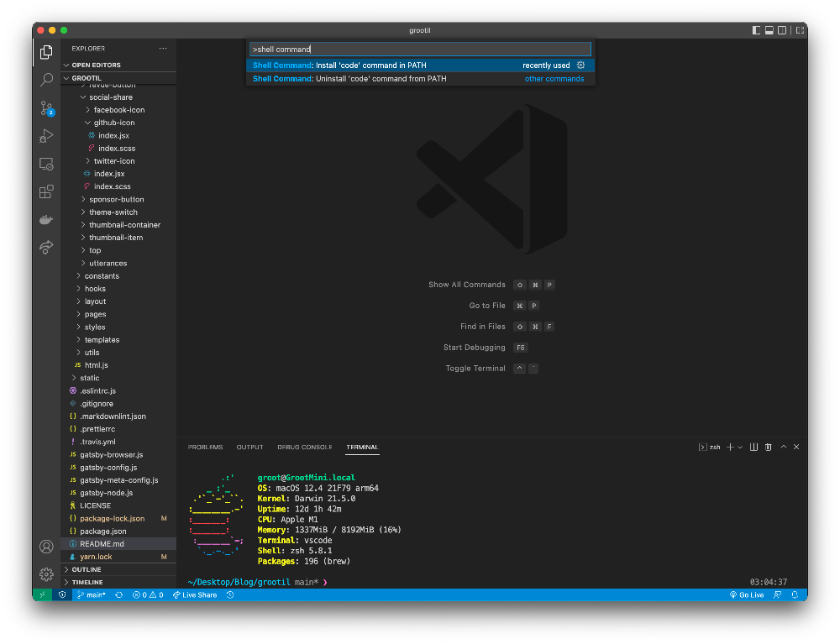Expand the Outline section
840x644 pixels.
[119, 569]
